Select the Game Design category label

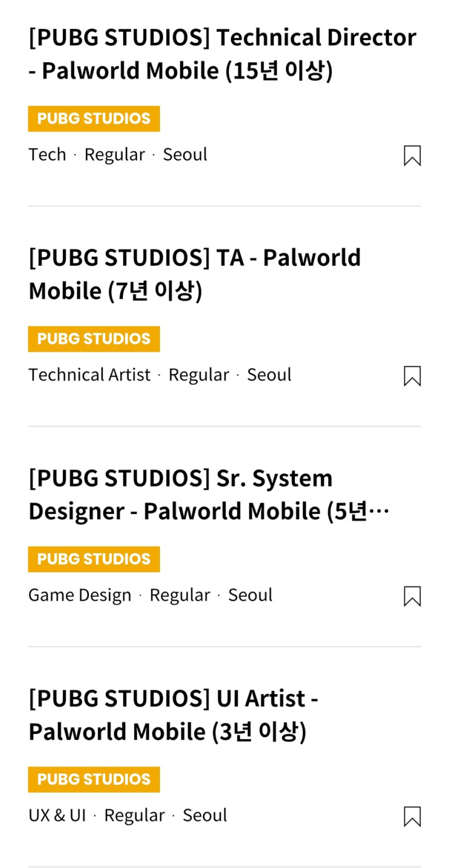point(80,596)
